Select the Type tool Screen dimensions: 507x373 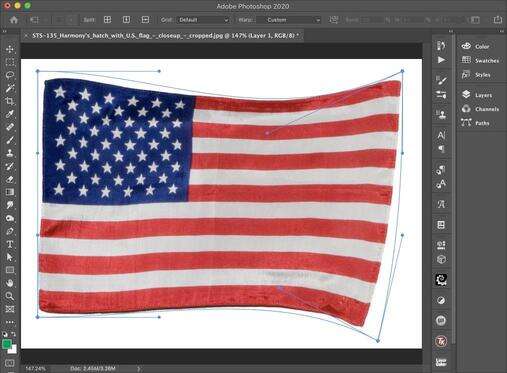pyautogui.click(x=10, y=244)
